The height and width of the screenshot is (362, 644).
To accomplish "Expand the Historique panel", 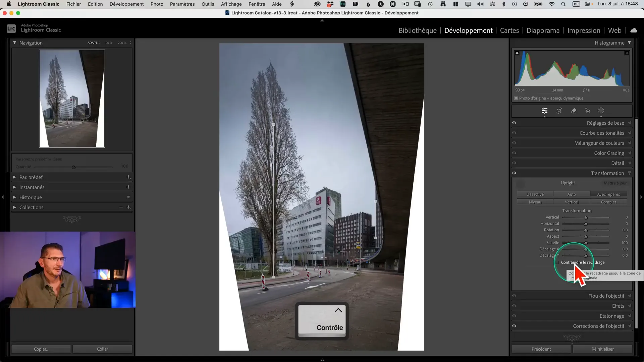I will (x=14, y=197).
